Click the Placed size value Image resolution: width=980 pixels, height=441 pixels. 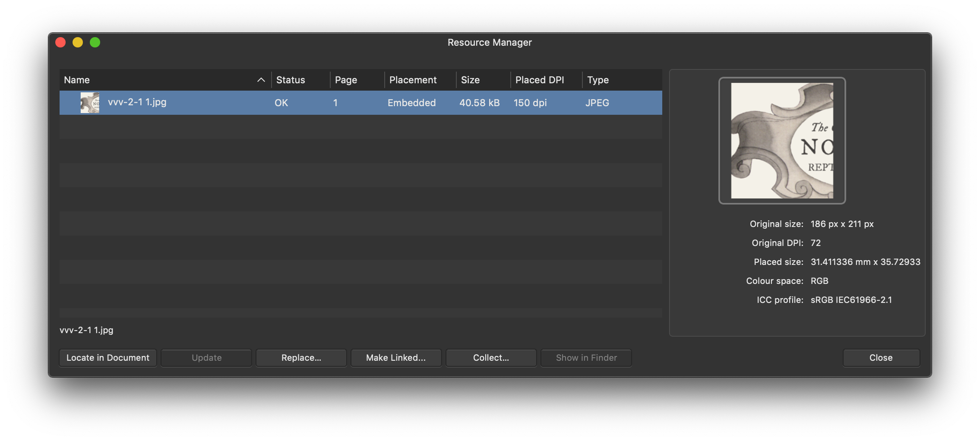point(865,262)
